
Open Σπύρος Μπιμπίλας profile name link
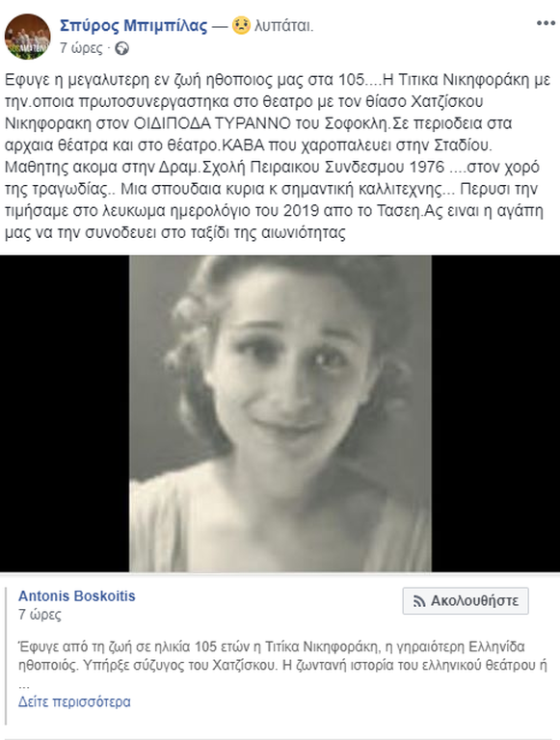tap(134, 25)
